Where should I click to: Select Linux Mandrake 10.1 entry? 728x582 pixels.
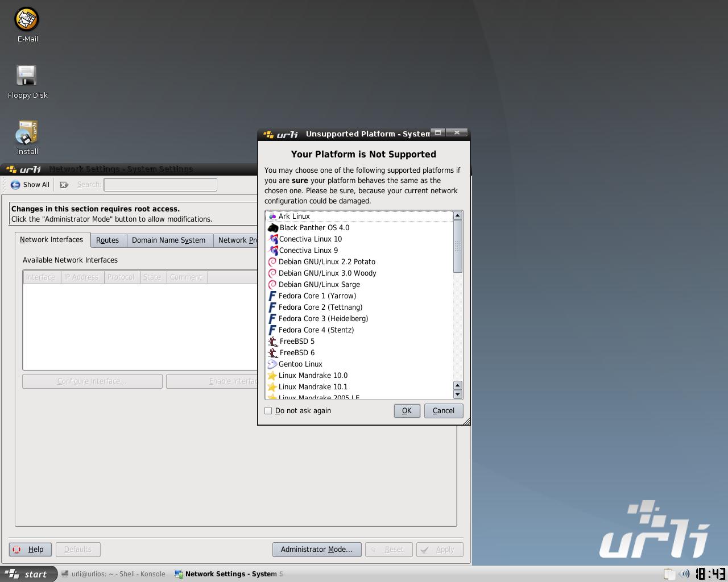tap(359, 386)
